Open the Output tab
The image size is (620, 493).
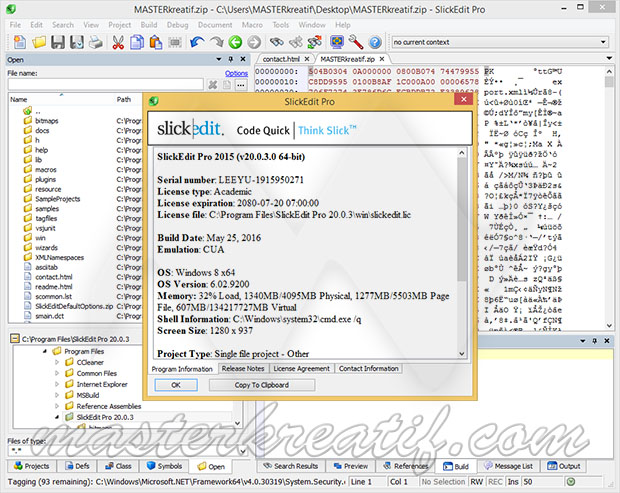pyautogui.click(x=564, y=466)
